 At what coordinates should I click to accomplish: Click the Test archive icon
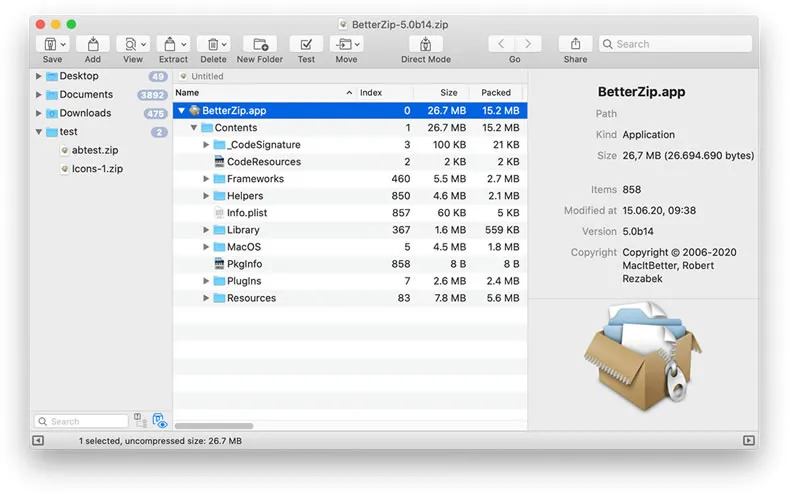click(306, 44)
